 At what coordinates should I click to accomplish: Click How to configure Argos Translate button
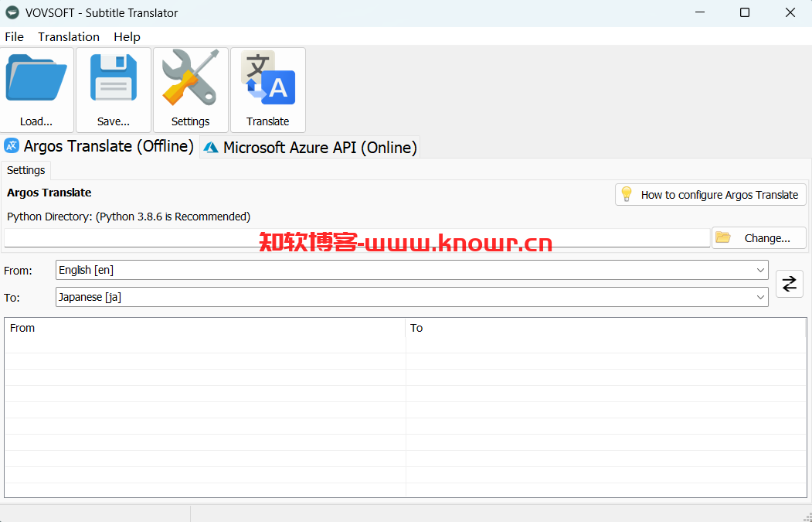[x=711, y=195]
